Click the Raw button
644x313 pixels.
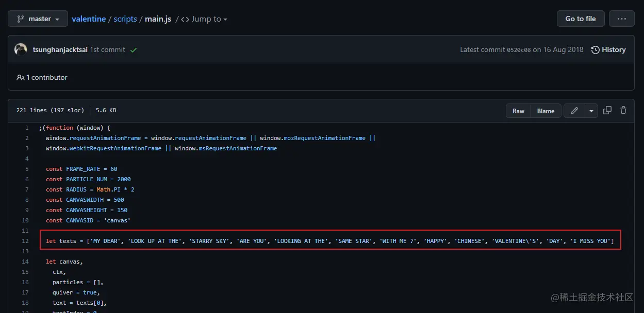pos(518,111)
